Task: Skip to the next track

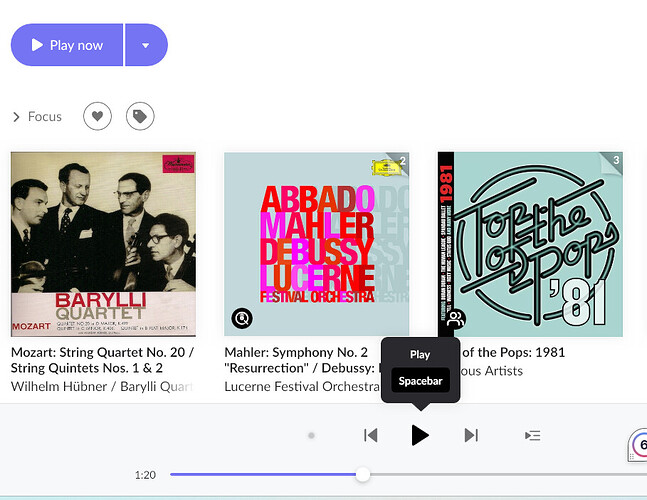Action: click(471, 435)
